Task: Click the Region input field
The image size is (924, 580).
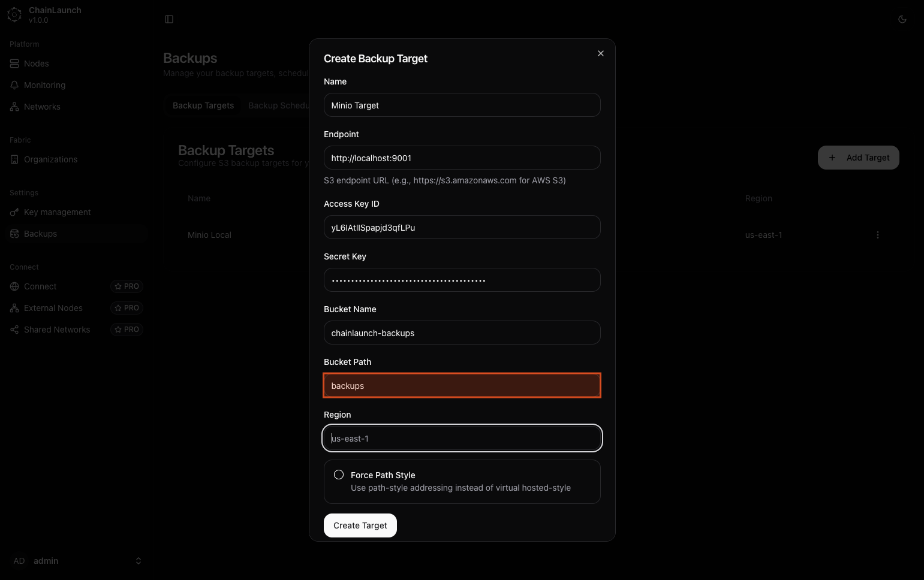Action: pos(462,439)
